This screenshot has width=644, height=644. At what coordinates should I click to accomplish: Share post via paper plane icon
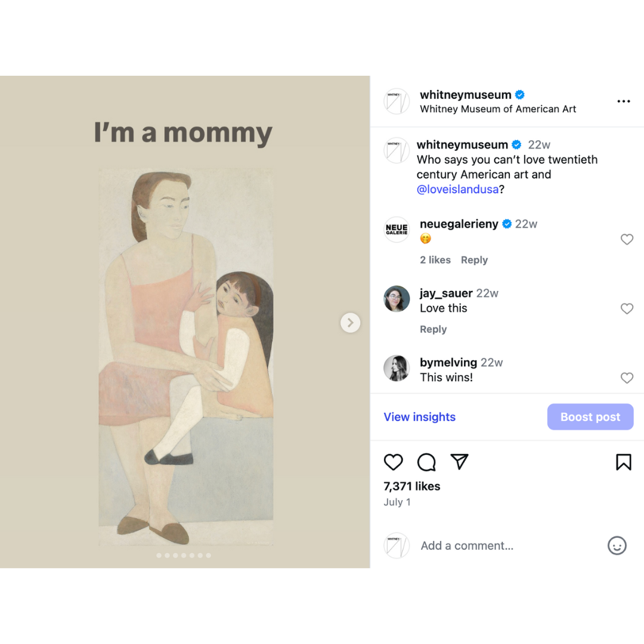pyautogui.click(x=459, y=462)
